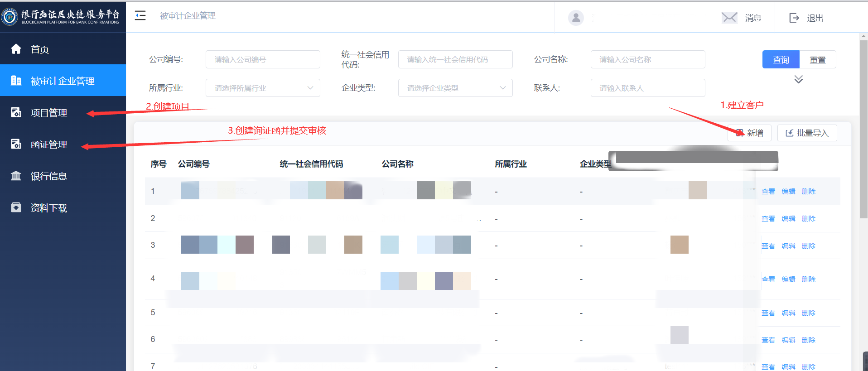Click the logout (退出) icon
Viewport: 868px width, 371px height.
(794, 18)
